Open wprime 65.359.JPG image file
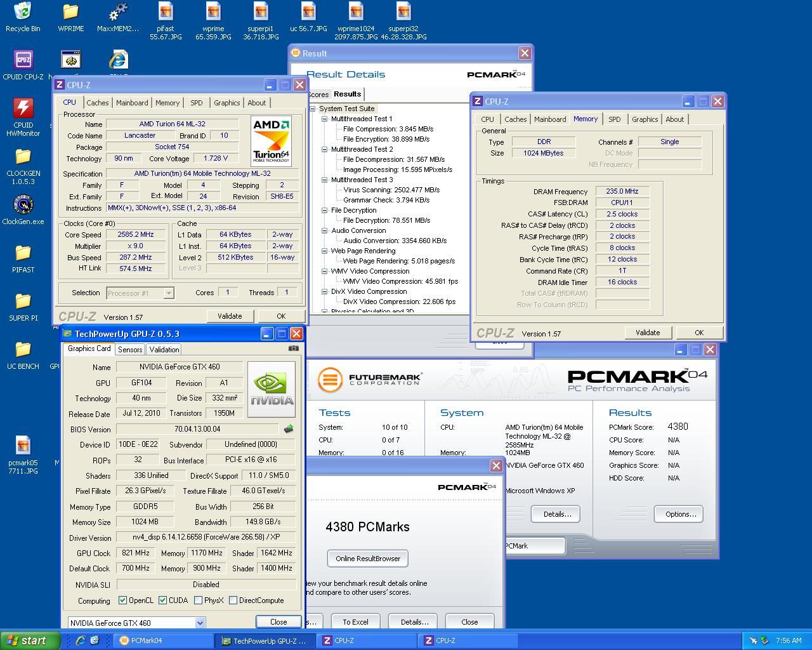This screenshot has width=812, height=650. 213,21
